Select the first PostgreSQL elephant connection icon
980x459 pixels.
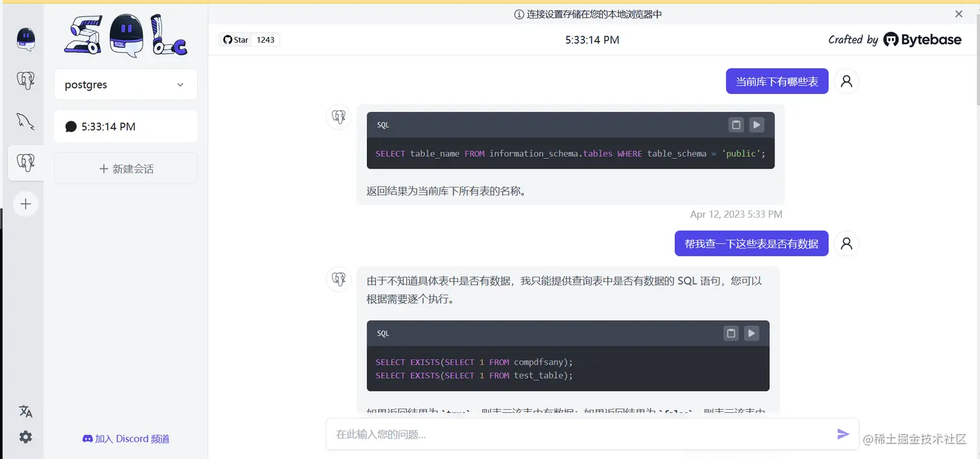(x=25, y=80)
